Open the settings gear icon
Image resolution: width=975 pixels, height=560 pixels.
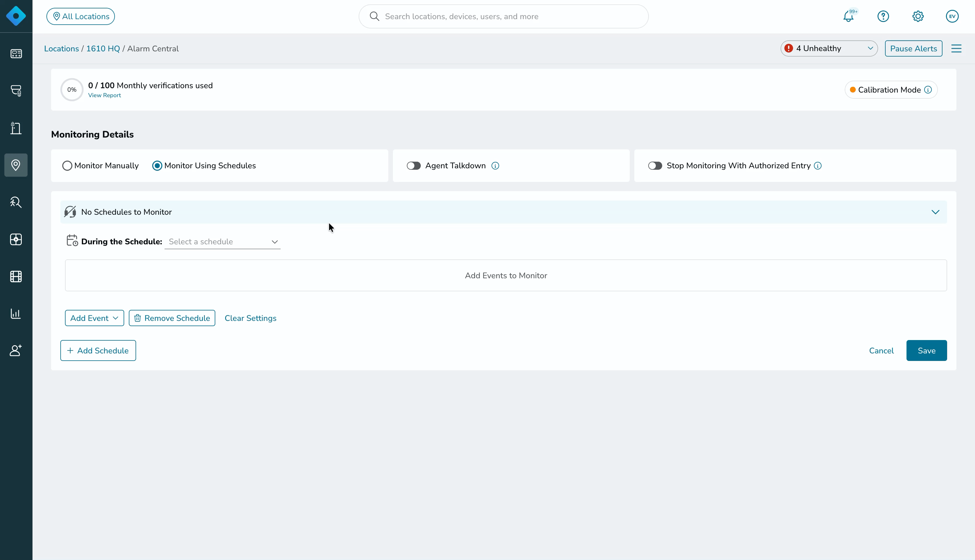point(918,16)
